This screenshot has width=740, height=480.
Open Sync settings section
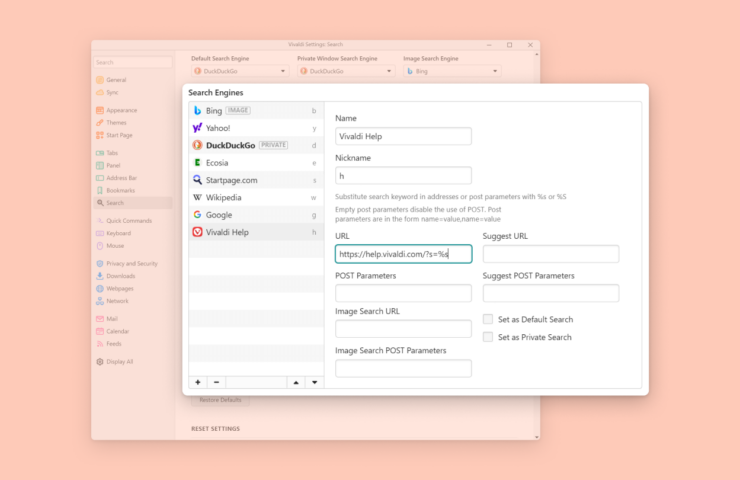pos(133,93)
